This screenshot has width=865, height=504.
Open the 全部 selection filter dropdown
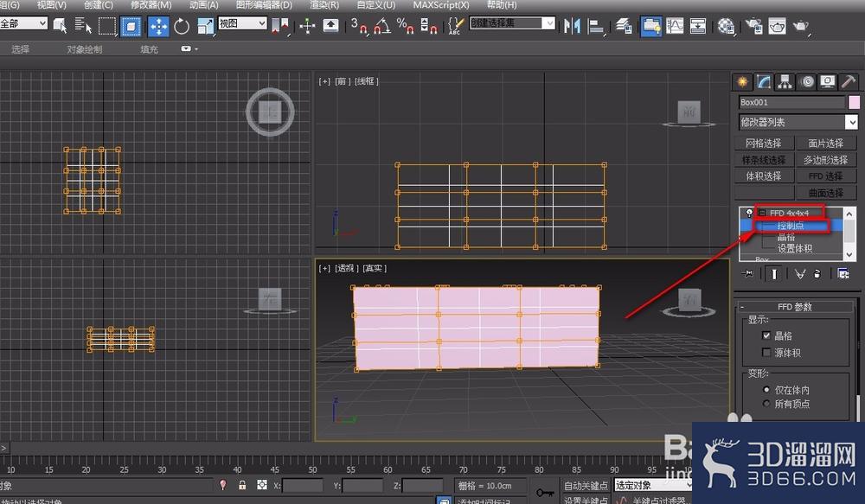click(23, 23)
